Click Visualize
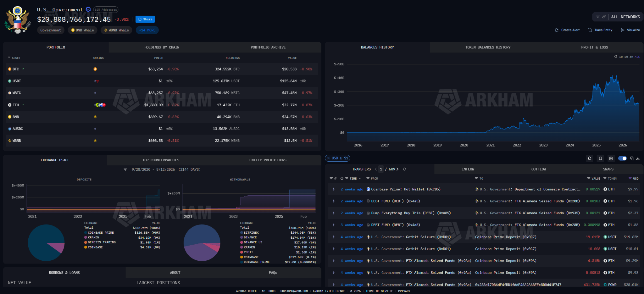Screen dimensions: 644x294 click(630, 30)
